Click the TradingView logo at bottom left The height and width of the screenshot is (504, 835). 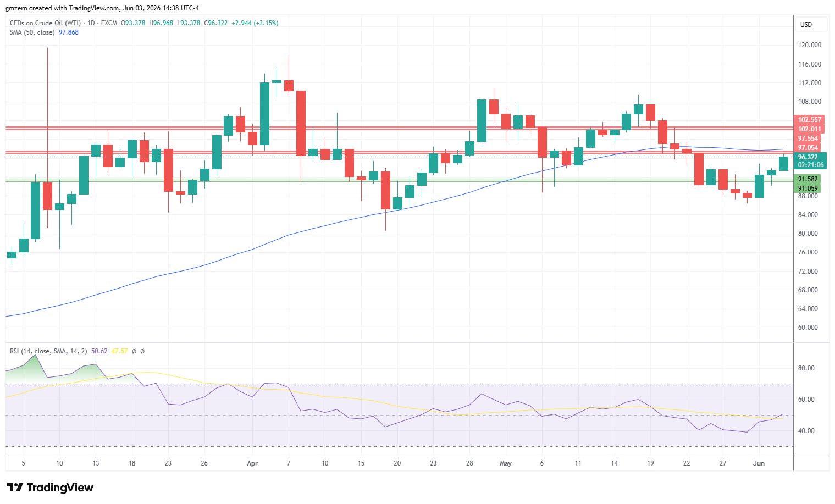click(x=50, y=488)
